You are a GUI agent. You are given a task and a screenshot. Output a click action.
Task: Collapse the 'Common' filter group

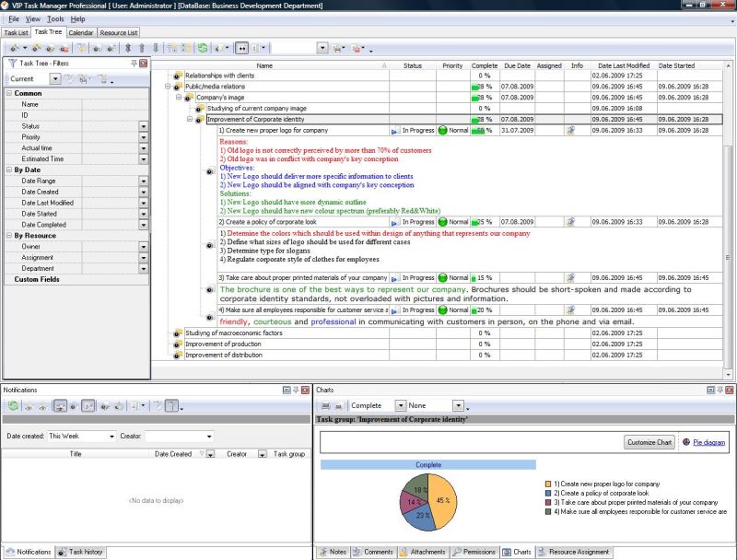click(x=9, y=93)
